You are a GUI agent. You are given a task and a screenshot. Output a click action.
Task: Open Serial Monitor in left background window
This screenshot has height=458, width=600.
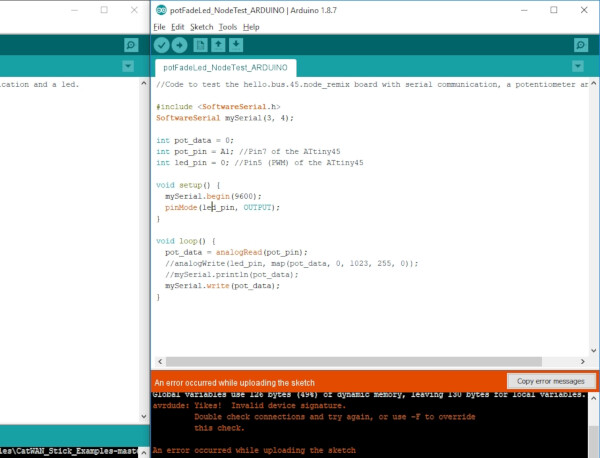pyautogui.click(x=131, y=45)
